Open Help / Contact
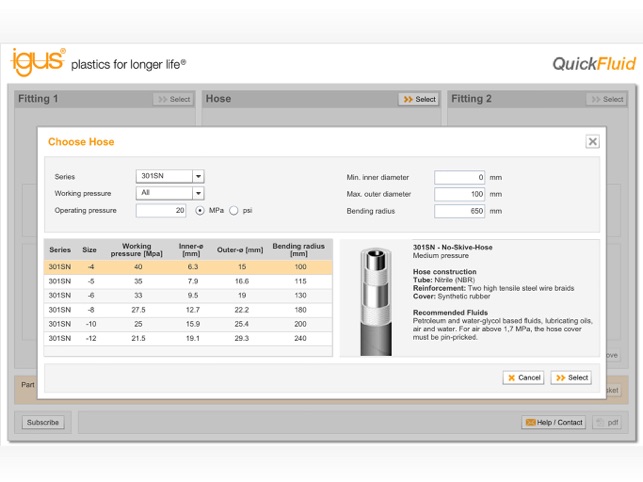 coord(553,423)
